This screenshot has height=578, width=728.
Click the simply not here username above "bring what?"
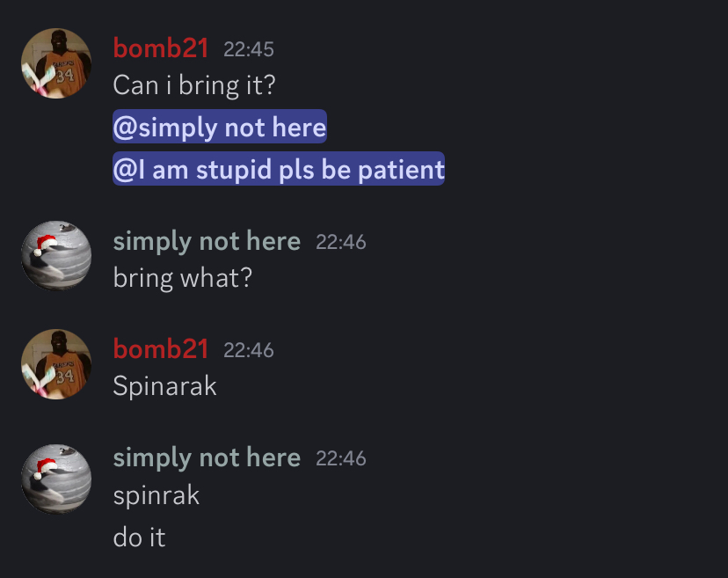(x=207, y=241)
